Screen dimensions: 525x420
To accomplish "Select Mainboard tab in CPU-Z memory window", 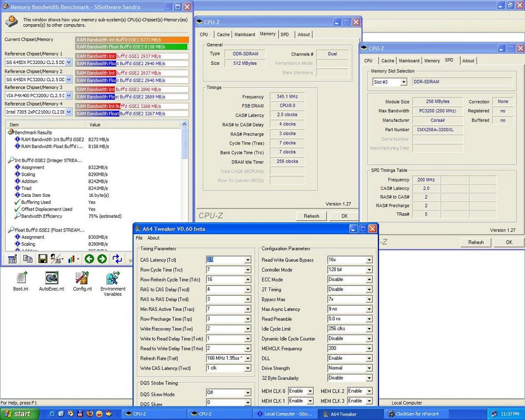I will point(245,34).
